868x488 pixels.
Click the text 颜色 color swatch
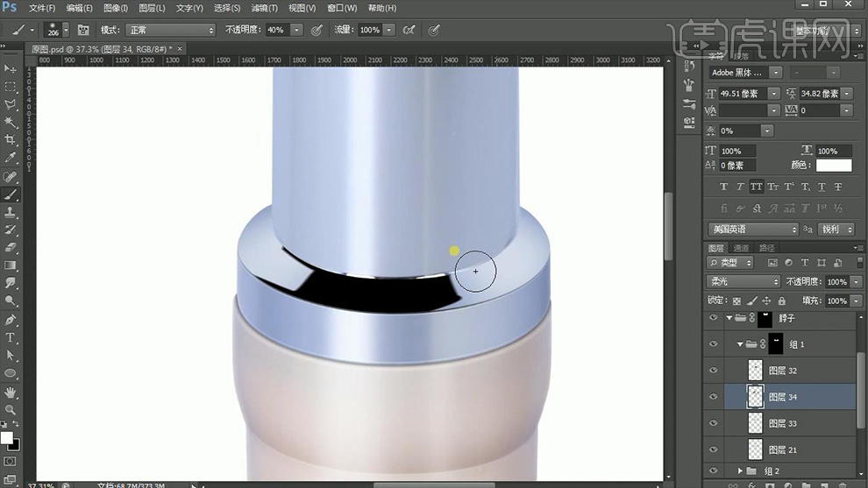point(834,165)
